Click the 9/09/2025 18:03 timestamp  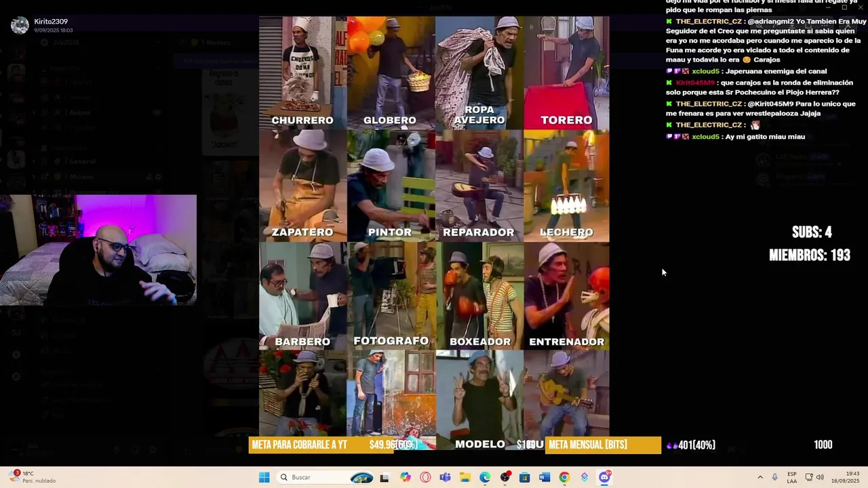(x=54, y=30)
